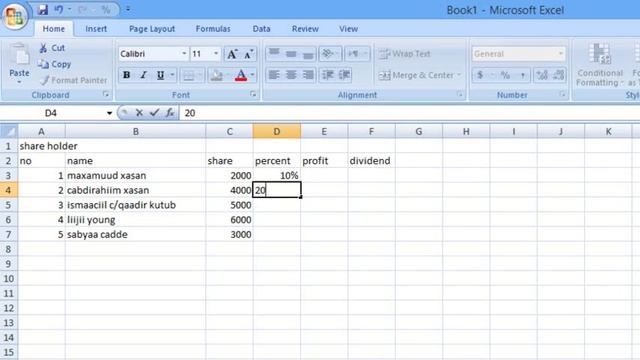
Task: Select column D header
Action: point(277,131)
